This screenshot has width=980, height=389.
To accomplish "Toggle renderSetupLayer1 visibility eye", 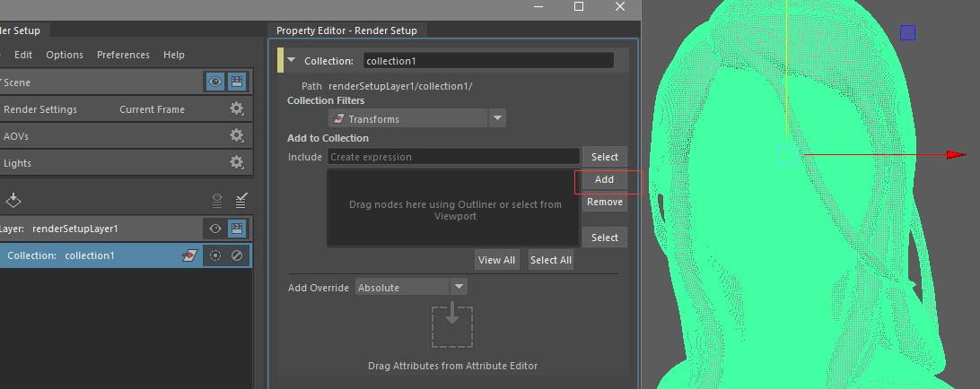I will point(215,229).
